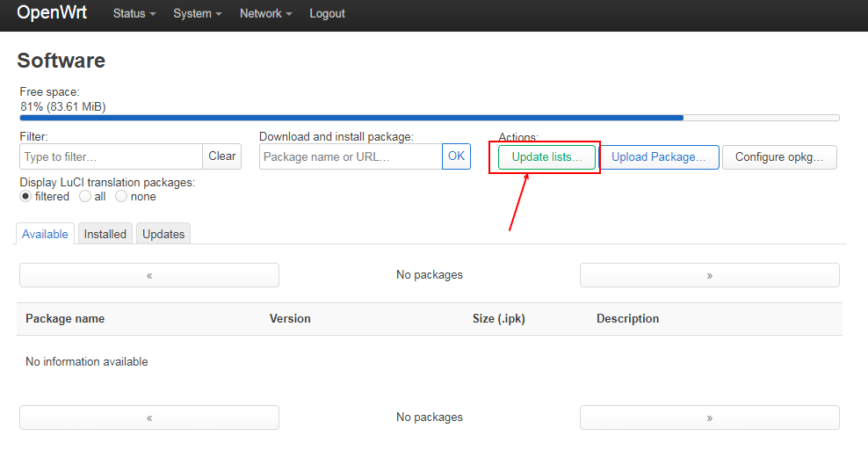Expand the System dropdown menu
The image size is (868, 472).
point(197,14)
